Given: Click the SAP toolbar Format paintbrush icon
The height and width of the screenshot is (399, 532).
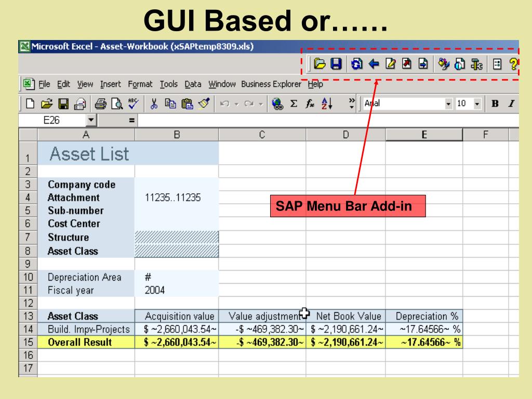Looking at the screenshot, I should click(x=444, y=64).
